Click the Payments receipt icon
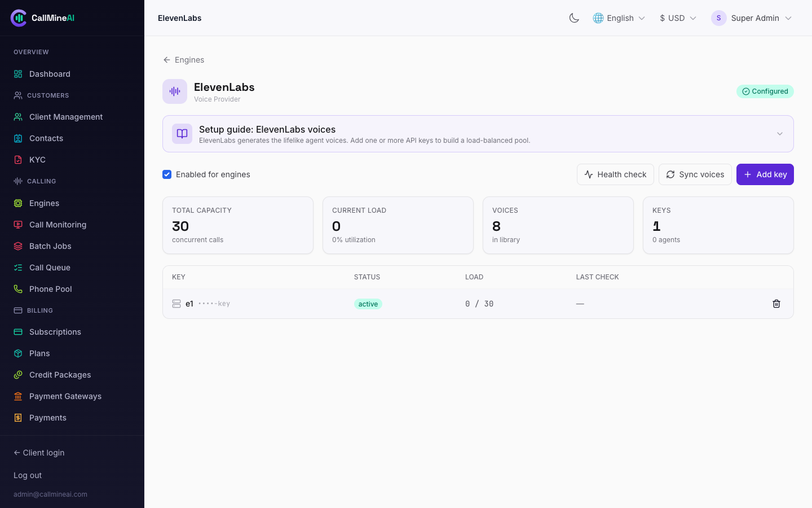Viewport: 812px width, 508px height. 18,418
